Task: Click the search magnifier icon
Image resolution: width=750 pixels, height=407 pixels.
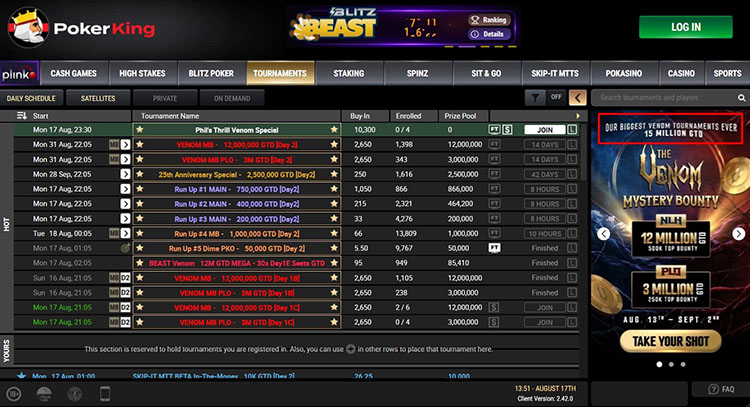Action: pos(741,98)
